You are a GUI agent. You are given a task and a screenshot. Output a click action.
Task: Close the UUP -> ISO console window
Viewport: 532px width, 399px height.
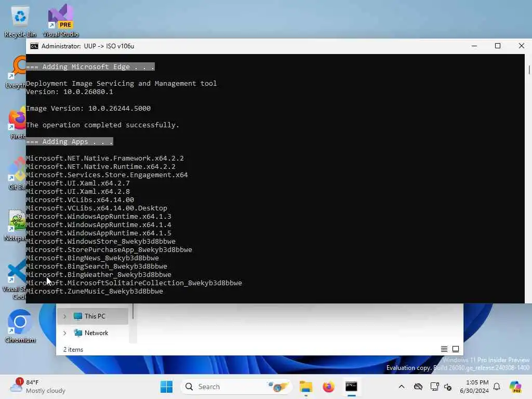click(x=521, y=46)
